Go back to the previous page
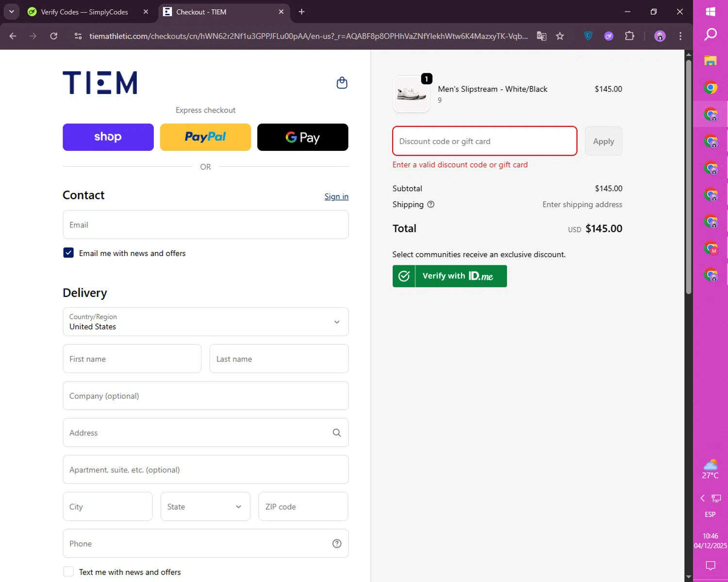Image resolution: width=728 pixels, height=582 pixels. (13, 36)
